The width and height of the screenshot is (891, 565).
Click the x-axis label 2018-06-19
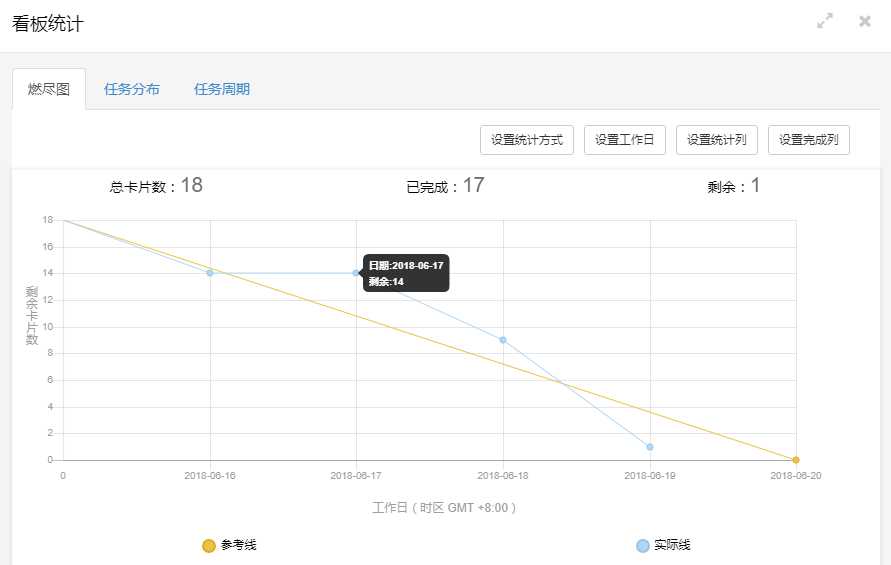[649, 476]
